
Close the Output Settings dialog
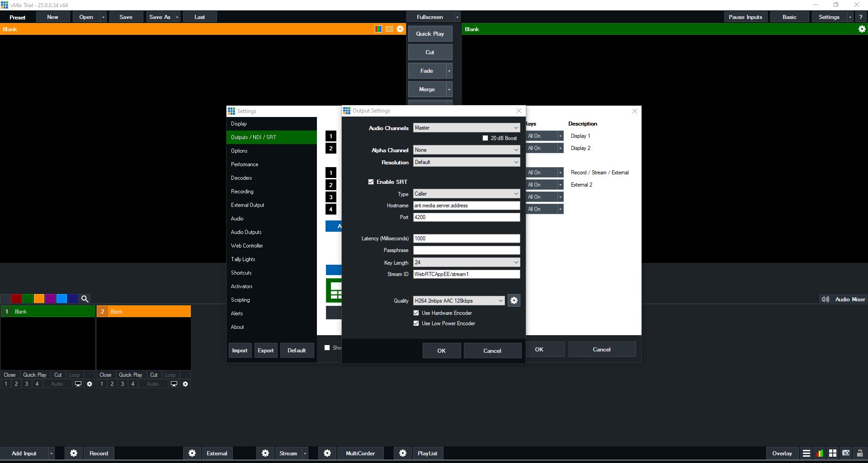[x=519, y=111]
